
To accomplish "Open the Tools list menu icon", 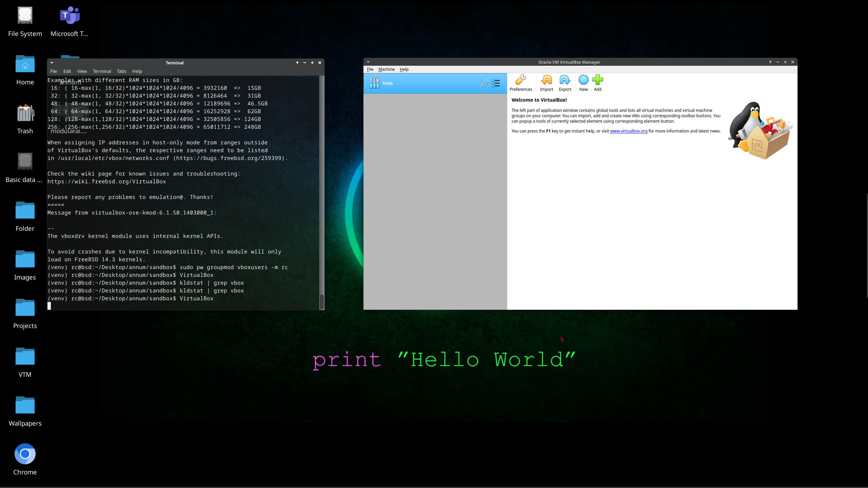I will tap(496, 83).
